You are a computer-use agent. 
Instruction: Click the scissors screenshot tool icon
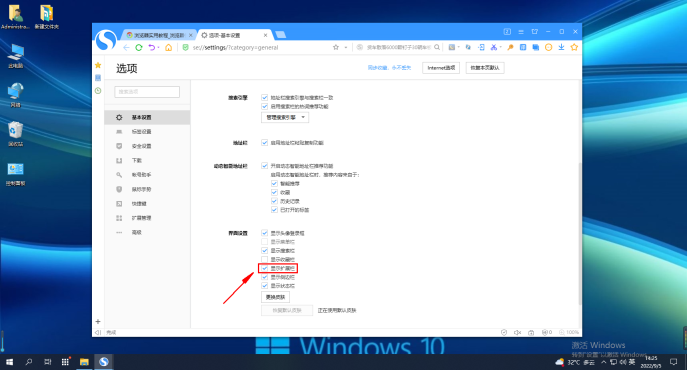[494, 47]
